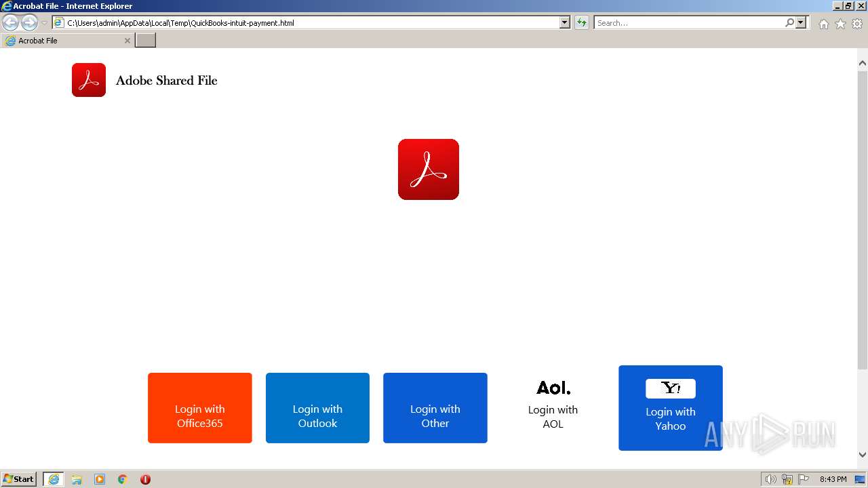The image size is (868, 488).
Task: Open the Windows Start menu
Action: (19, 479)
